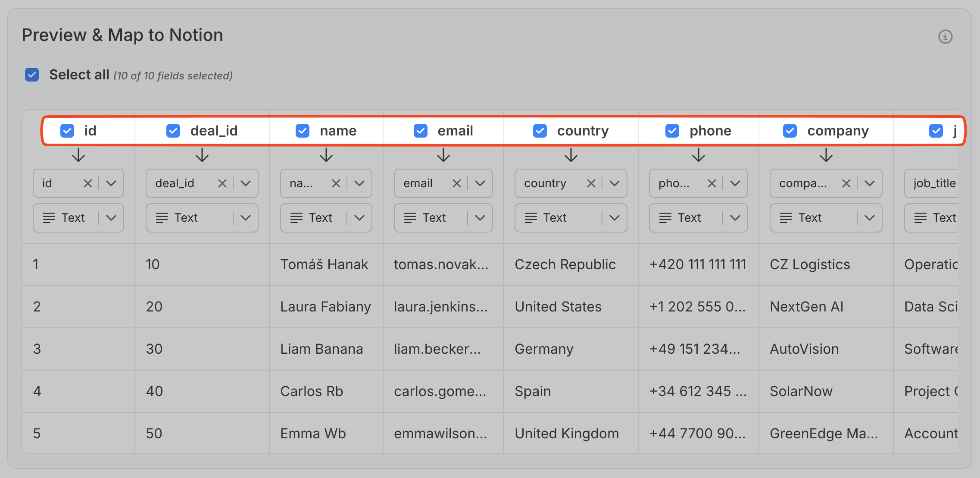Toggle the Select all checkbox
This screenshot has height=478, width=980.
(31, 74)
